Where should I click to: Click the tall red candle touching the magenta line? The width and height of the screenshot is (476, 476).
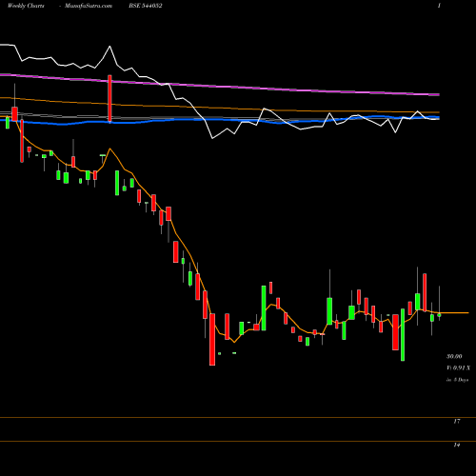pyautogui.click(x=109, y=98)
